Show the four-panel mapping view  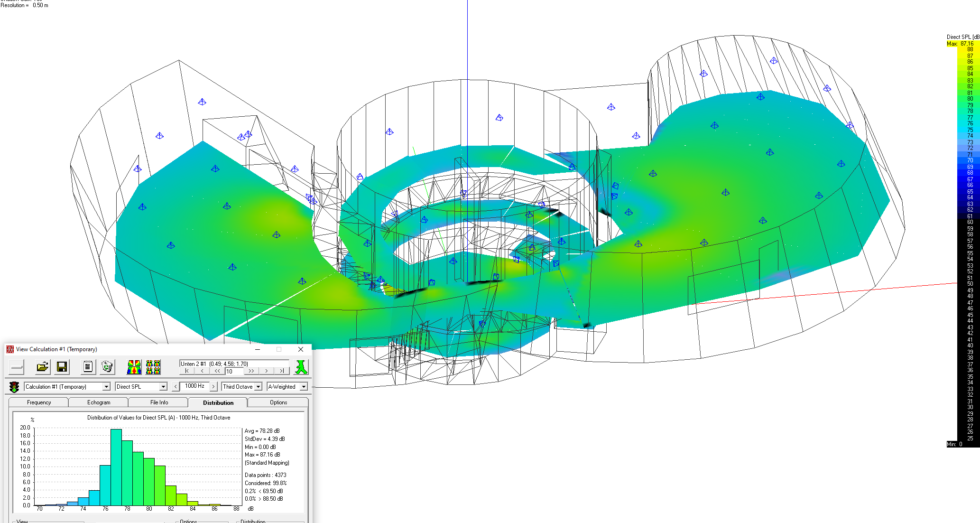pyautogui.click(x=153, y=367)
